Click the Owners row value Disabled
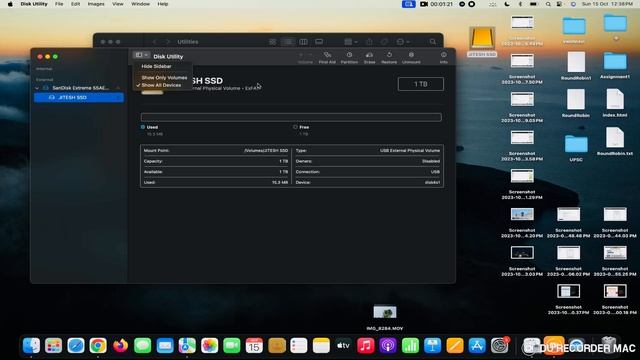The height and width of the screenshot is (360, 640). pos(431,161)
